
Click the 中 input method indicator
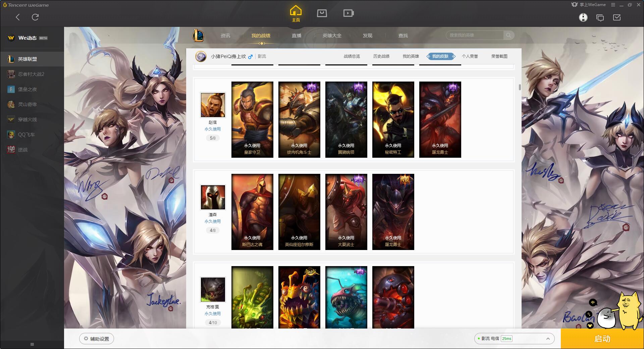[x=593, y=302]
